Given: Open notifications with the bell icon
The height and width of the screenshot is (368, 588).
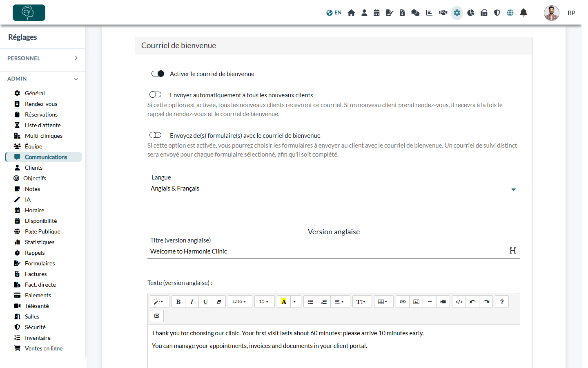Looking at the screenshot, I should click(x=523, y=13).
